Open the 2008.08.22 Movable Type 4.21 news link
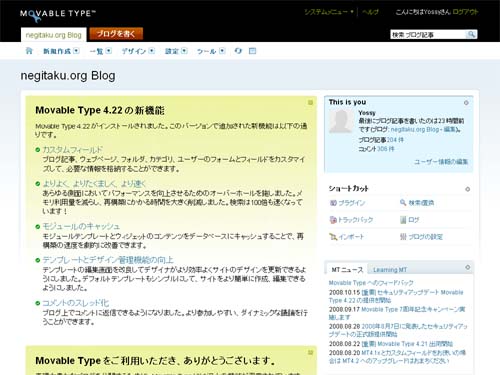The width and height of the screenshot is (500, 375). pos(407,344)
